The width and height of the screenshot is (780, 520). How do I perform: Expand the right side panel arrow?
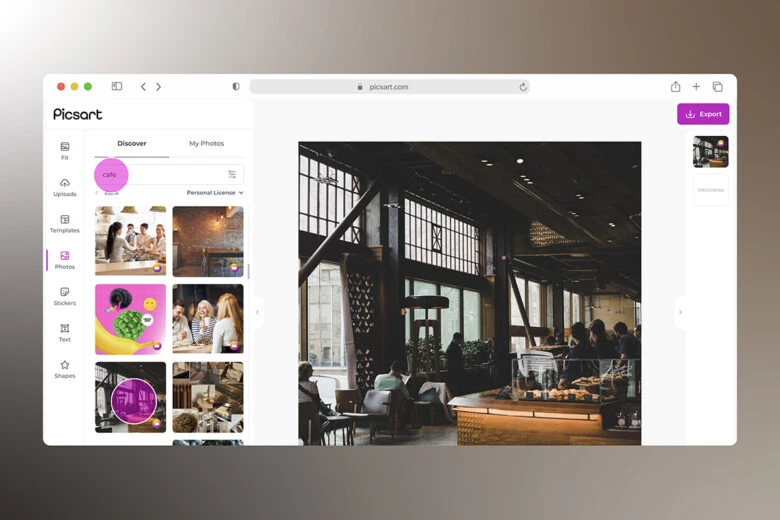pos(680,312)
